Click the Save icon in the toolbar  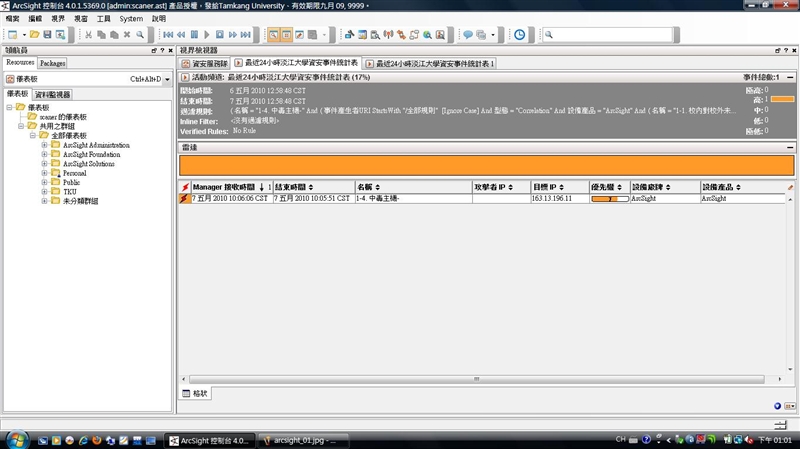tap(47, 35)
